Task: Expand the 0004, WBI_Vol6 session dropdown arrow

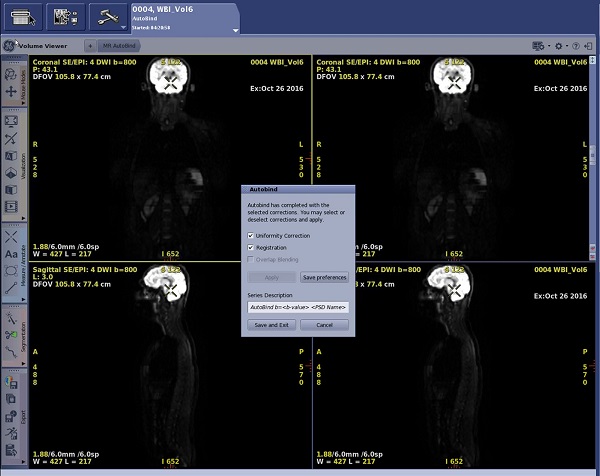Action: pyautogui.click(x=235, y=29)
